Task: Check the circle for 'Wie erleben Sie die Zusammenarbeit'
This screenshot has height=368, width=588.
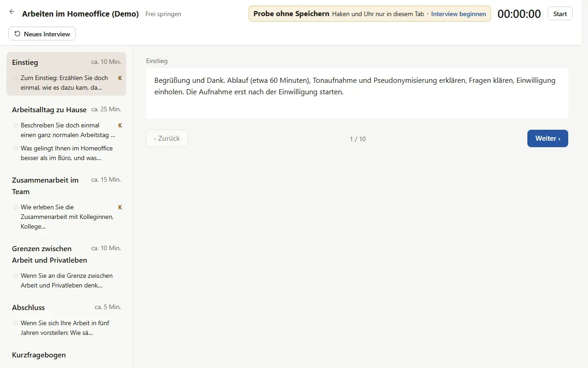Action: 16,207
